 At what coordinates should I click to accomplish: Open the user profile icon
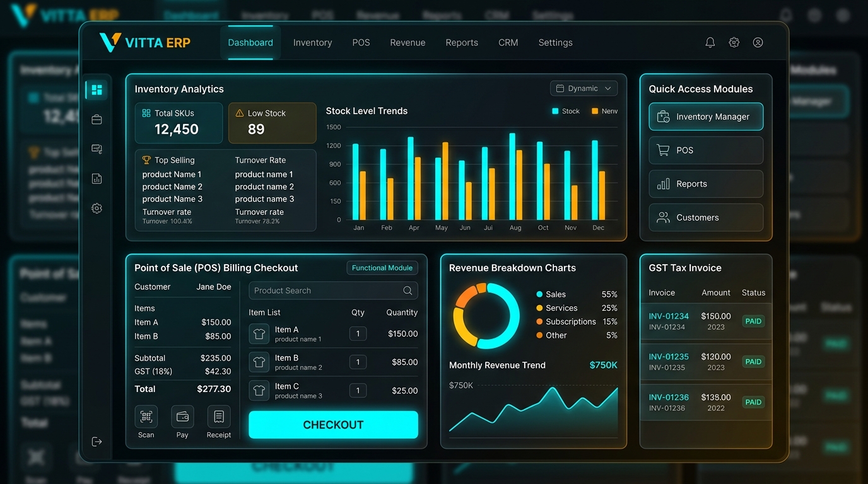pos(758,42)
